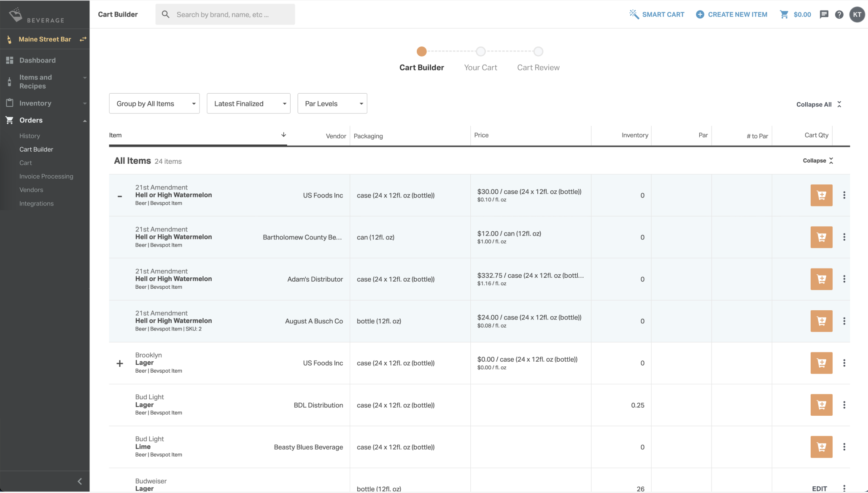The height and width of the screenshot is (493, 868).
Task: Click EDIT for Budweiser Lager
Action: click(x=819, y=488)
